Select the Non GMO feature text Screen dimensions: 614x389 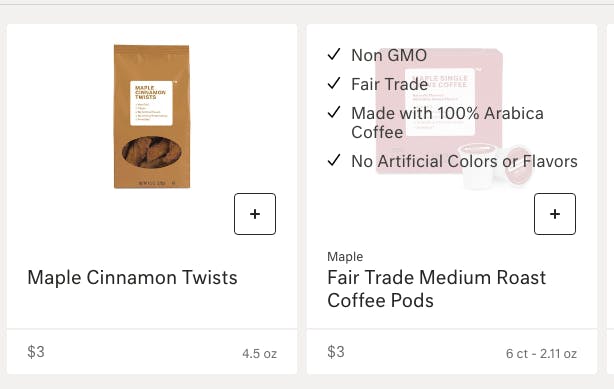[389, 55]
